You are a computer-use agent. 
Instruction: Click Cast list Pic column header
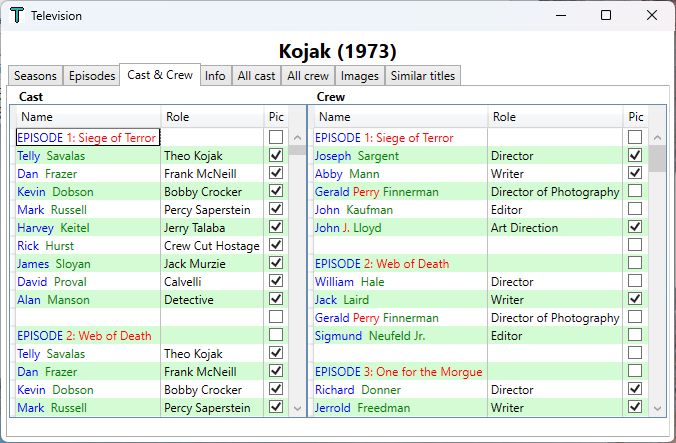tap(276, 117)
